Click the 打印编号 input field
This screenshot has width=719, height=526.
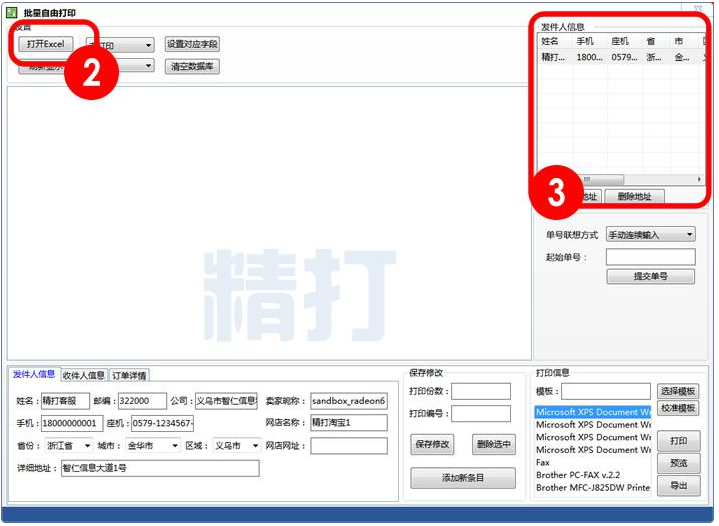coord(481,414)
